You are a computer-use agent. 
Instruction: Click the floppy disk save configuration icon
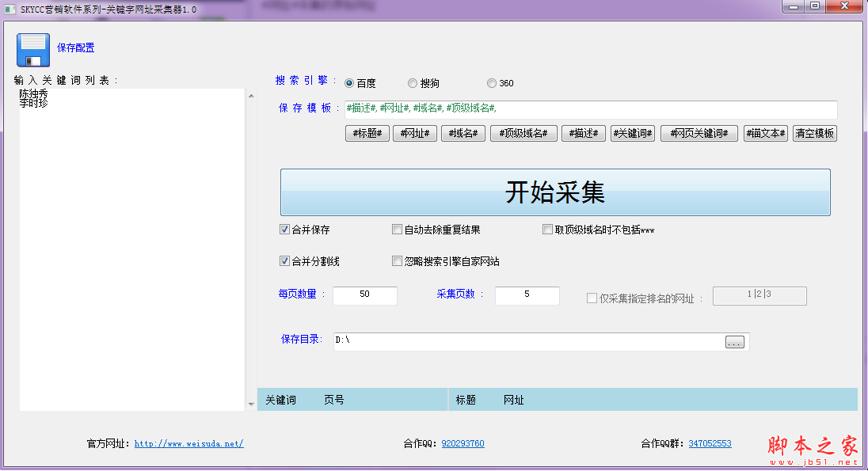pos(32,49)
